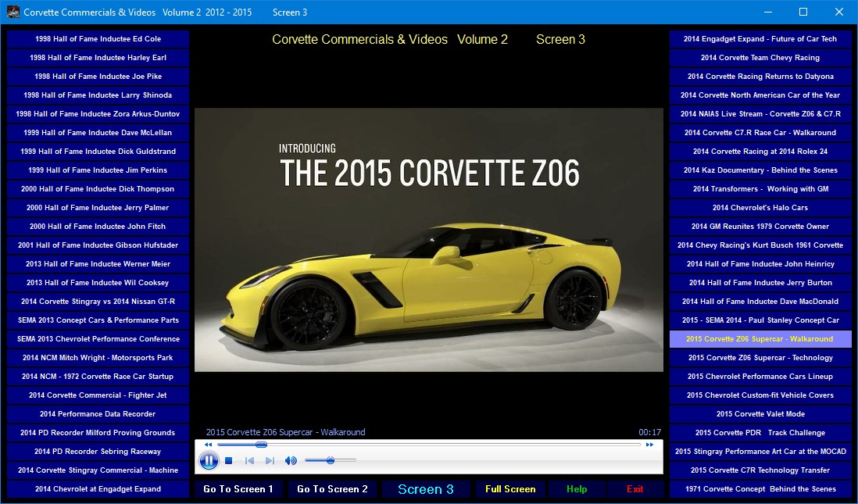
Task: Play 2014 Corvette Commercial Fighter Jet
Action: (98, 395)
